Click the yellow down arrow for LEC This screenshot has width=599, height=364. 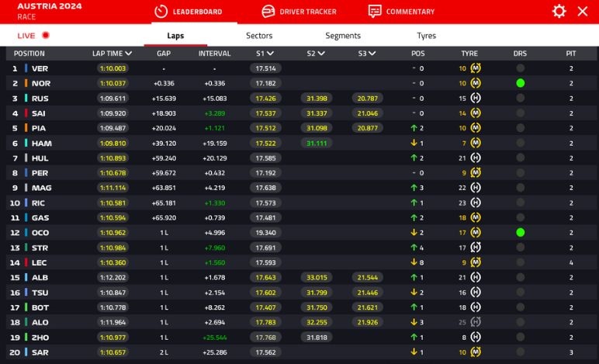point(414,262)
